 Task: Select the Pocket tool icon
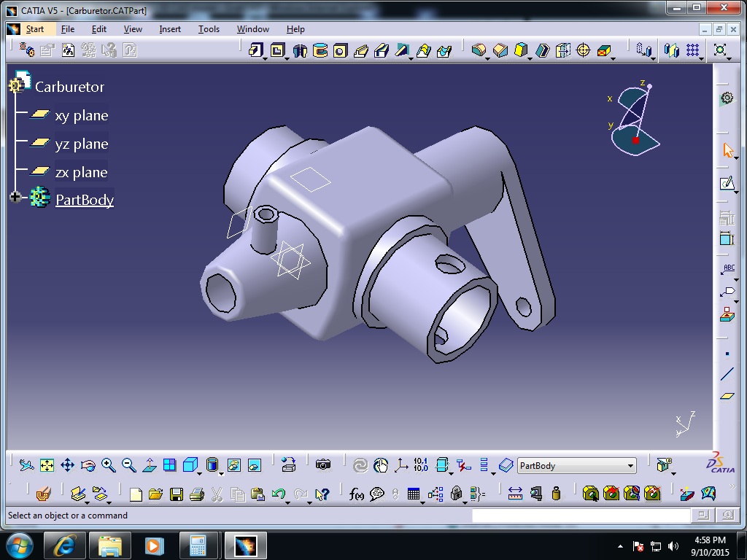[x=277, y=50]
